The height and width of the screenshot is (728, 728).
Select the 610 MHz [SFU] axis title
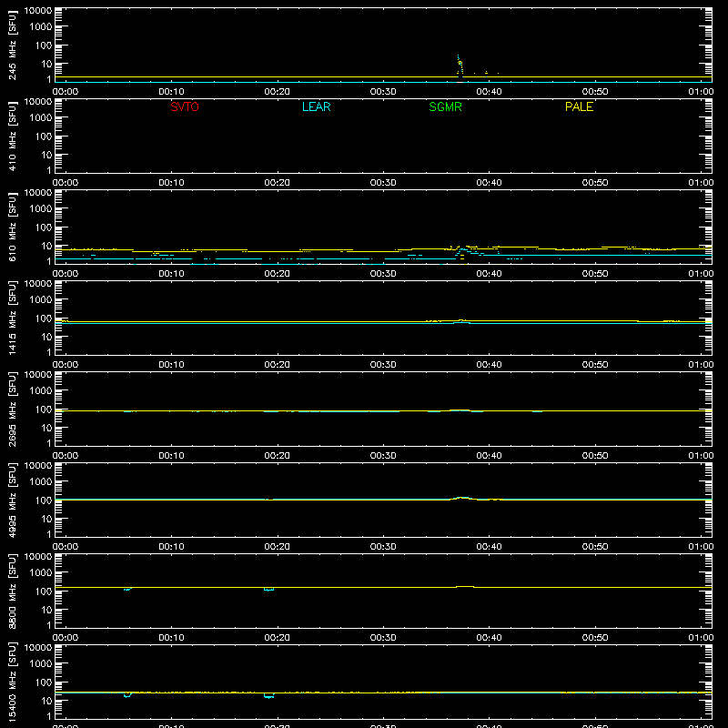12,227
